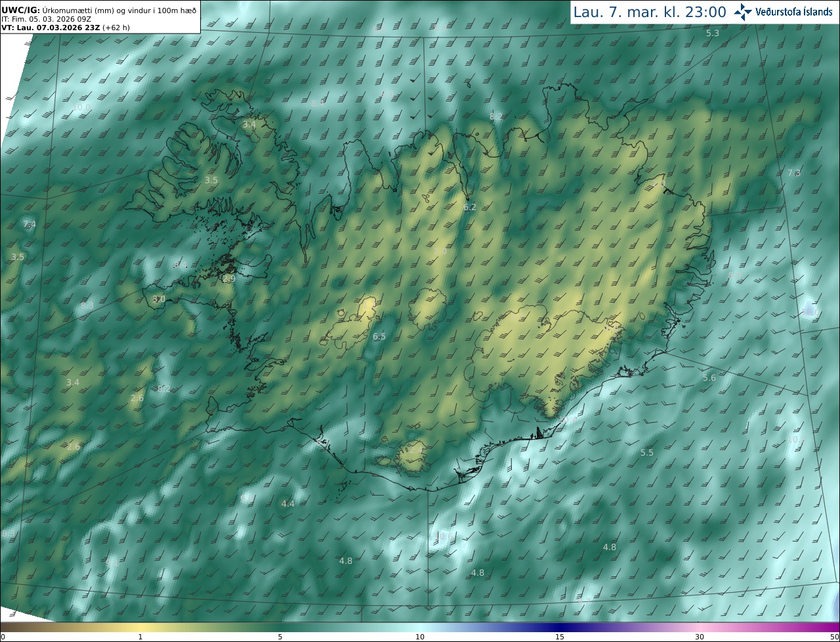Image resolution: width=840 pixels, height=642 pixels.
Task: Click the '5.3' value on the map
Action: click(712, 33)
